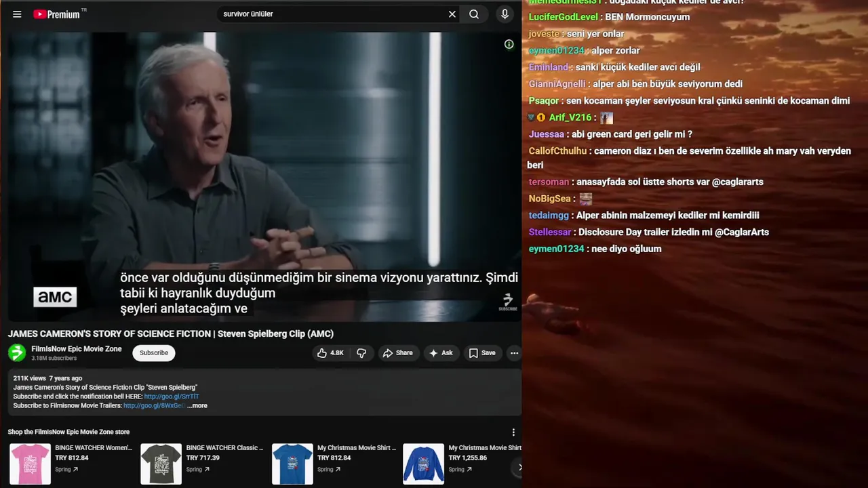Click TRY 717.39 price text
The image size is (868, 488).
point(203,458)
